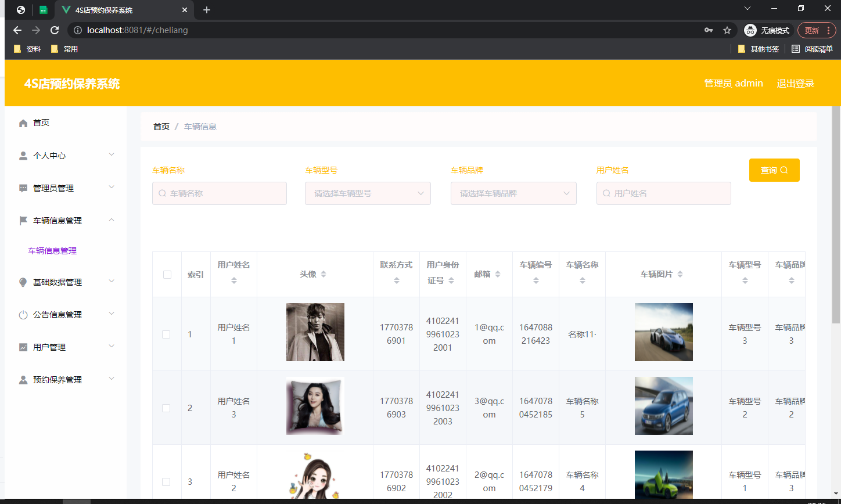Click the home icon beside 首页
841x504 pixels.
click(x=22, y=123)
